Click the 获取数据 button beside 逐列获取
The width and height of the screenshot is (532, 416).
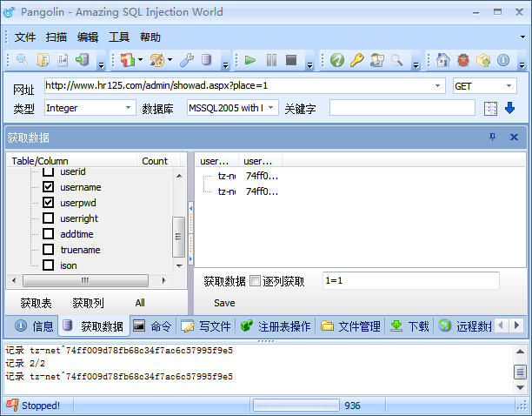click(x=224, y=281)
